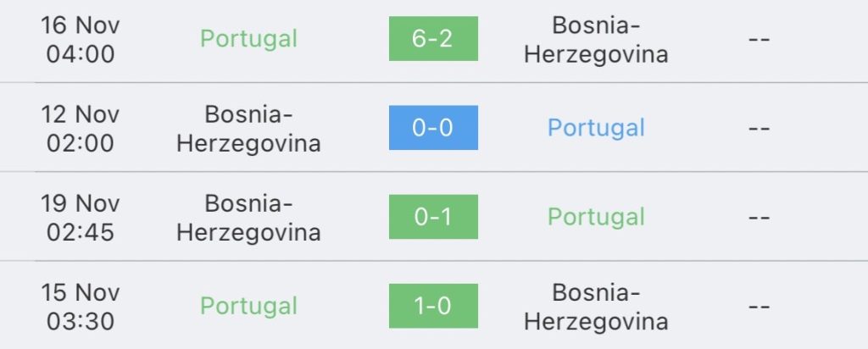Screen dimensions: 868x349
Task: Click the dashes in 15 Nov row
Action: pyautogui.click(x=759, y=306)
